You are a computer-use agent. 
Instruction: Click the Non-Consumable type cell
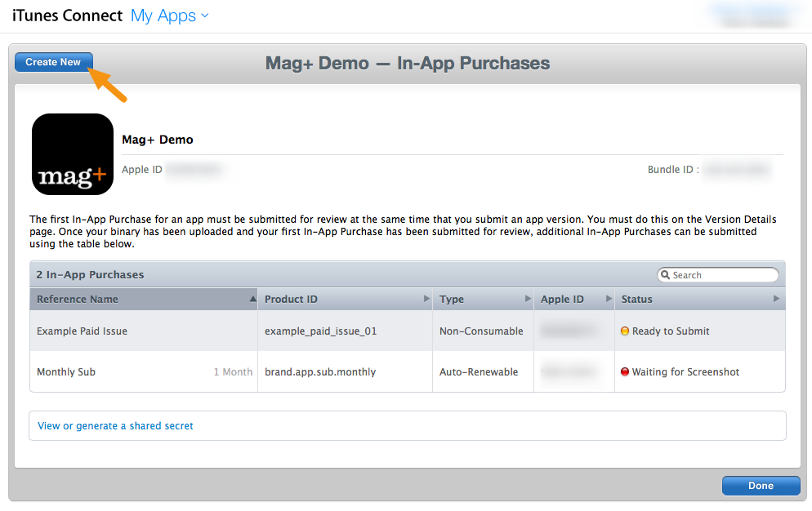pyautogui.click(x=481, y=331)
